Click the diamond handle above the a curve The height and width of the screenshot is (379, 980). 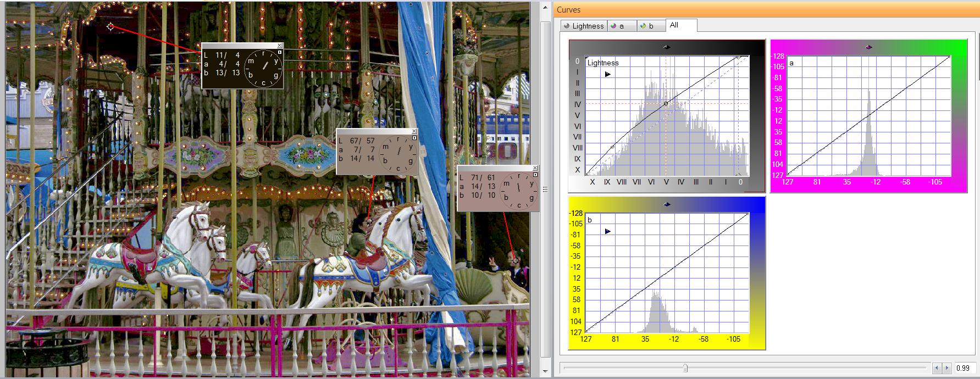(868, 47)
